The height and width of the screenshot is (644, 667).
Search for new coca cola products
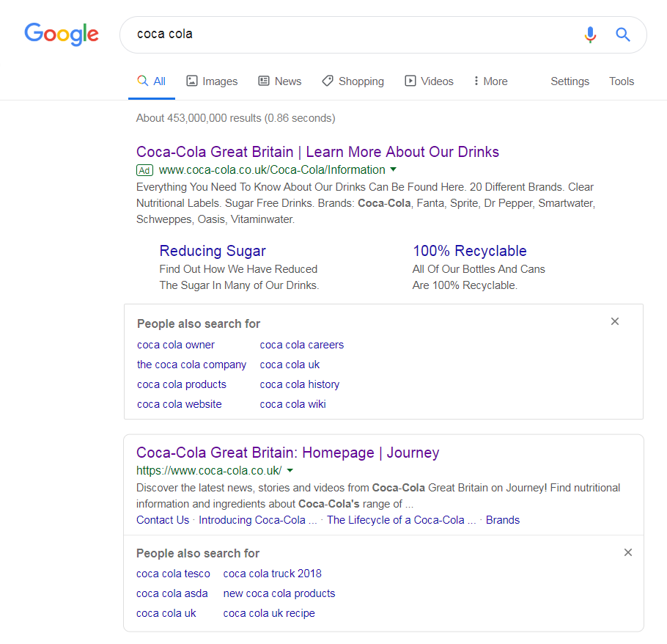[x=279, y=593]
